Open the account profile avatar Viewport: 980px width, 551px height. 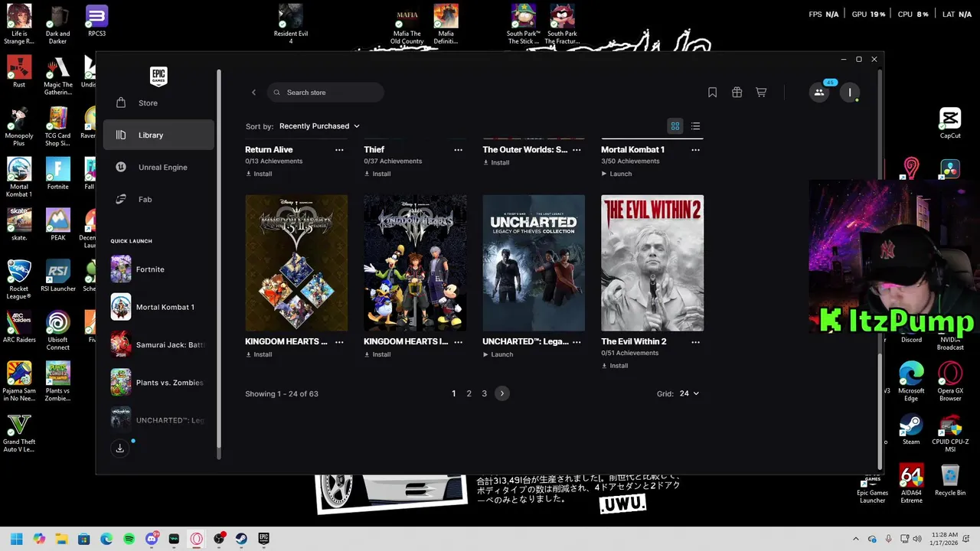[850, 93]
